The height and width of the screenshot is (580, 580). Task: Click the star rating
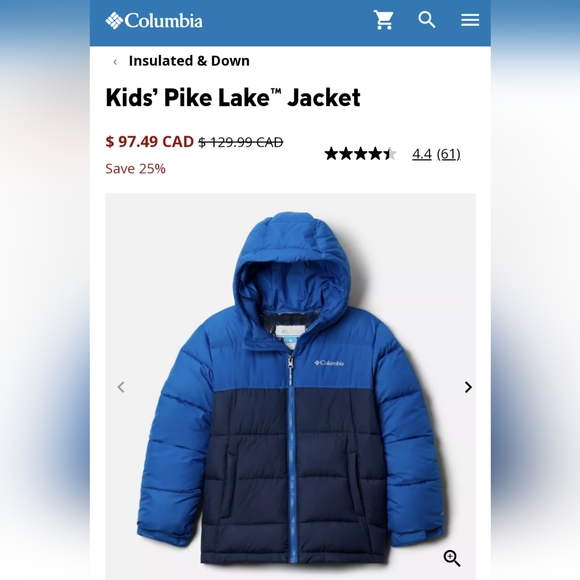(x=360, y=154)
